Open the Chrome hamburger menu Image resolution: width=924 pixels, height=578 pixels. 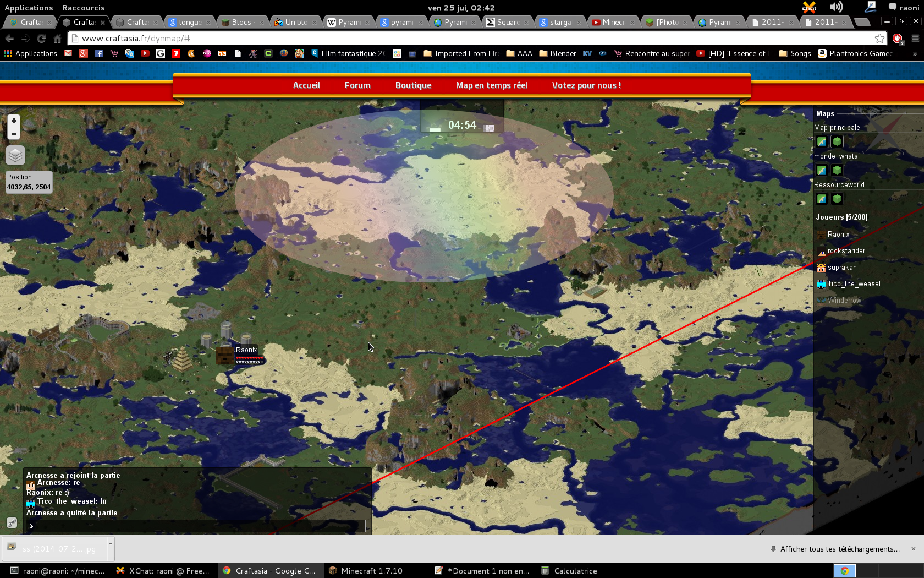[915, 39]
